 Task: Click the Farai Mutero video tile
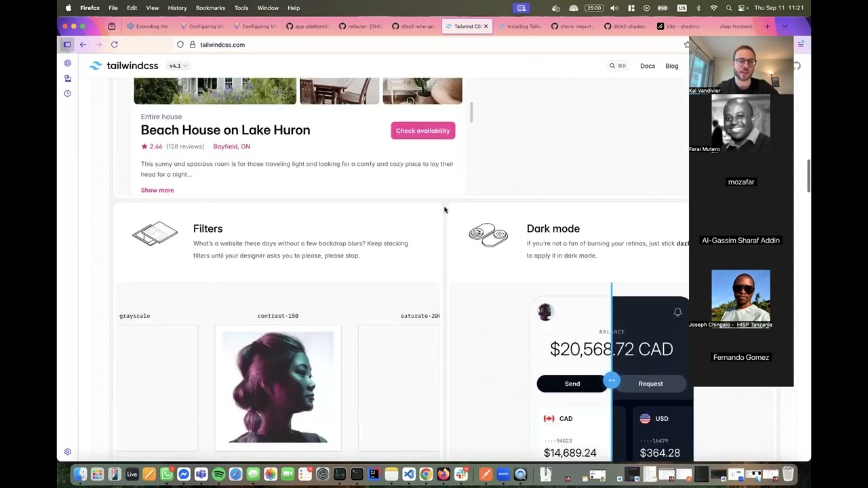[741, 123]
